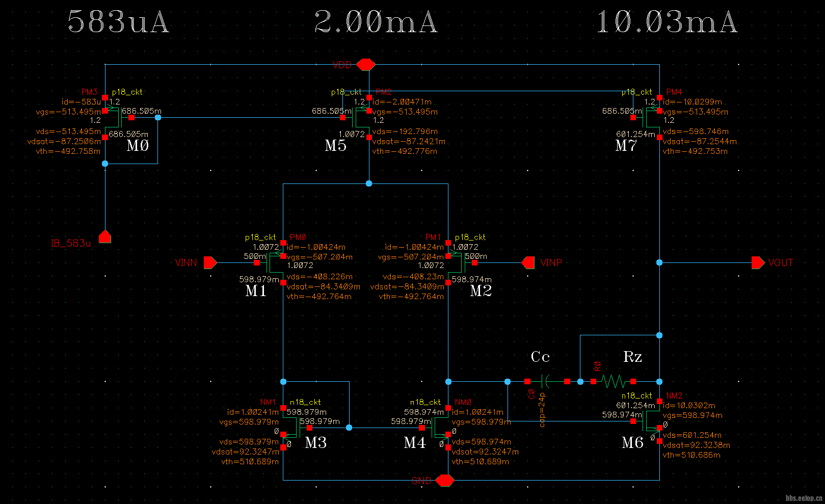825x504 pixels.
Task: Select the Cc compensation capacitor symbol
Action: tap(547, 381)
